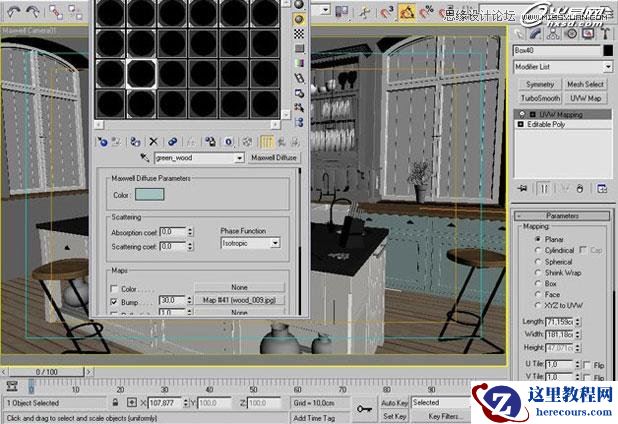Image resolution: width=618 pixels, height=424 pixels.
Task: Check the U Tile Flip checkbox
Action: pos(587,364)
